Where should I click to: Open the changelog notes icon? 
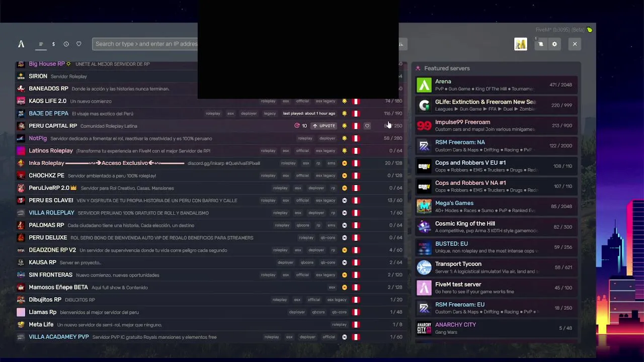(540, 44)
